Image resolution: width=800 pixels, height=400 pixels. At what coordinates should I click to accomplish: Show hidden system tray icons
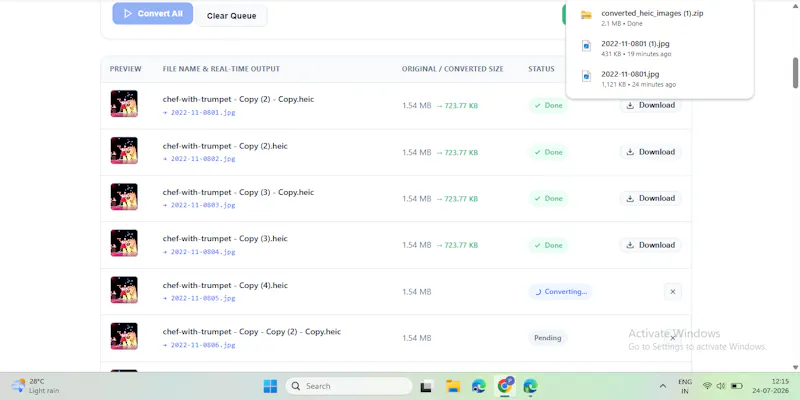[x=663, y=386]
